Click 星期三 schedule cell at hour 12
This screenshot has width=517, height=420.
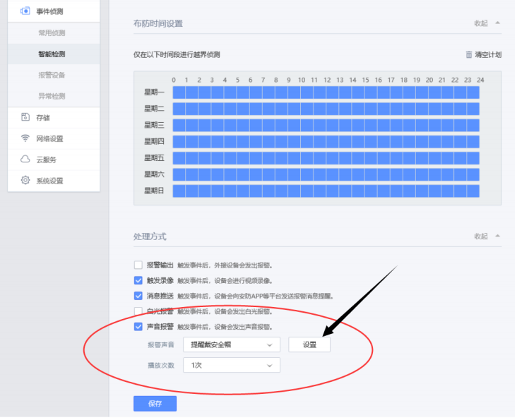tap(333, 126)
